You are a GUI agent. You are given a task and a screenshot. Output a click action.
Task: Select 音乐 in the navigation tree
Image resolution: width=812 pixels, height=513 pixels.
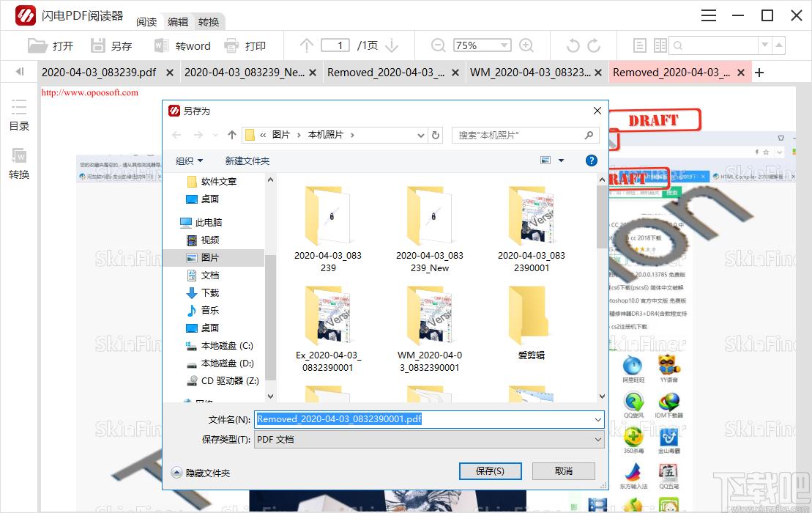[204, 311]
